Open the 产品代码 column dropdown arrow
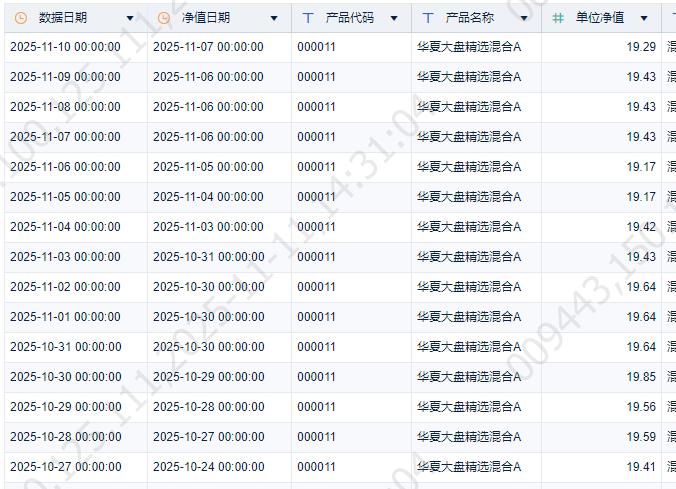676x489 pixels. [x=394, y=18]
